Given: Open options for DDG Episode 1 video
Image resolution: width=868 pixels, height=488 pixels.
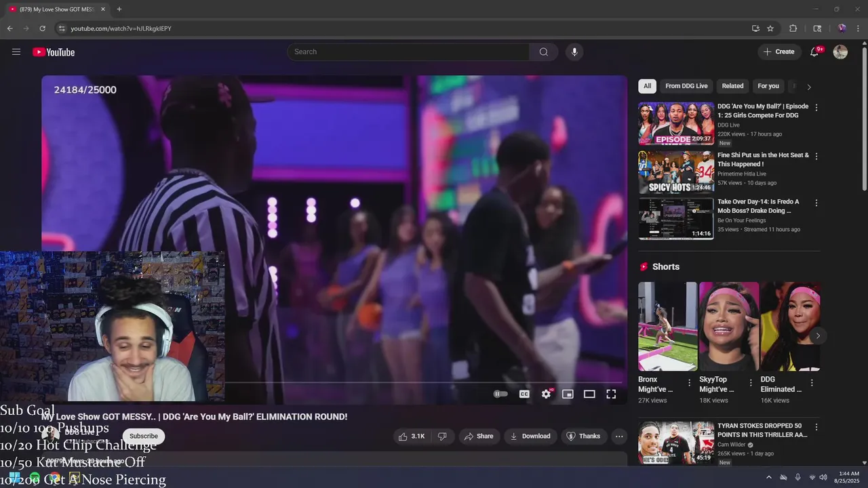Looking at the screenshot, I should coord(816,108).
